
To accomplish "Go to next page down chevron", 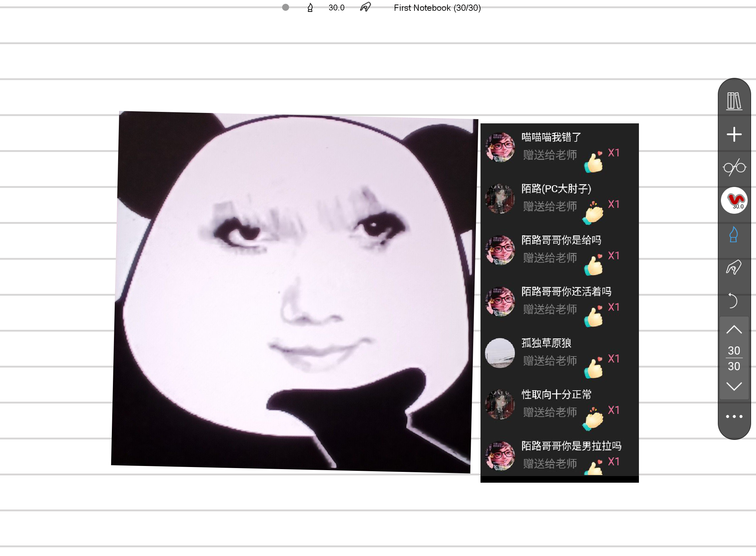I will [x=734, y=386].
